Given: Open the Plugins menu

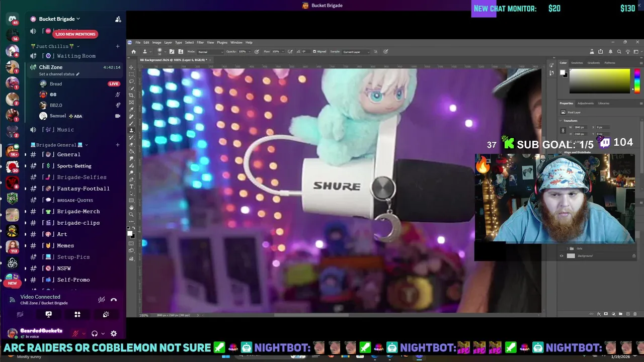Looking at the screenshot, I should [222, 42].
